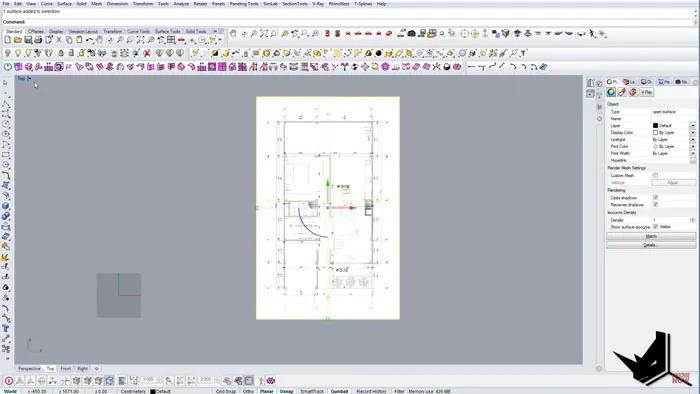The width and height of the screenshot is (700, 394).
Task: Open the paintbrush Material properties icon
Action: pyautogui.click(x=622, y=92)
